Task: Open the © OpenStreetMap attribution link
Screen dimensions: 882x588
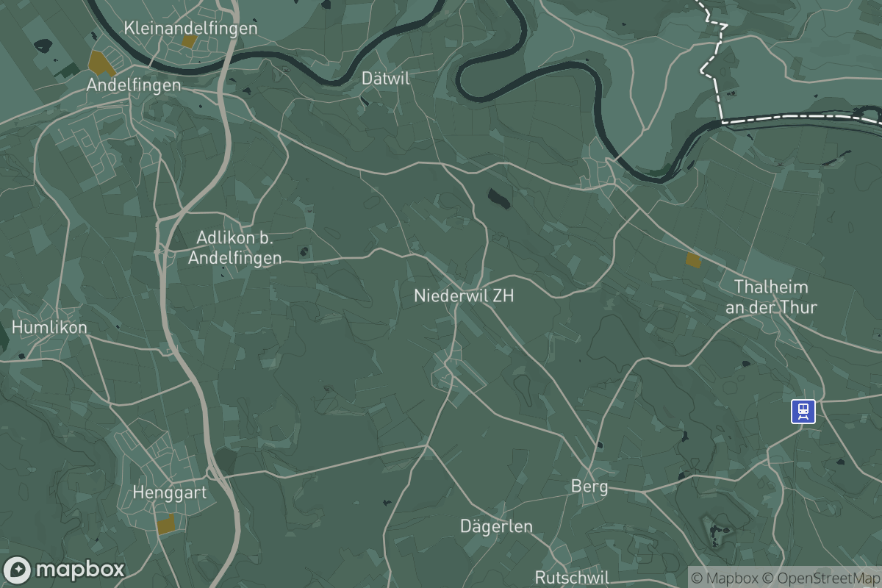Action: click(819, 578)
